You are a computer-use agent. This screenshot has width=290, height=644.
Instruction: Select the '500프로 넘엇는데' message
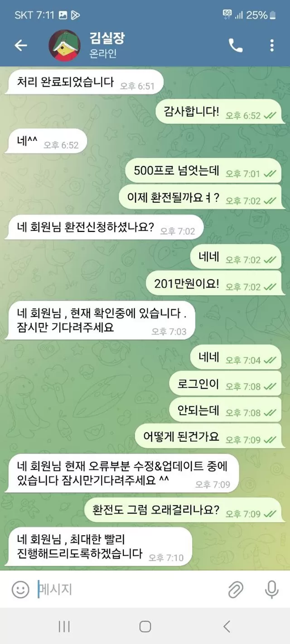tap(203, 170)
